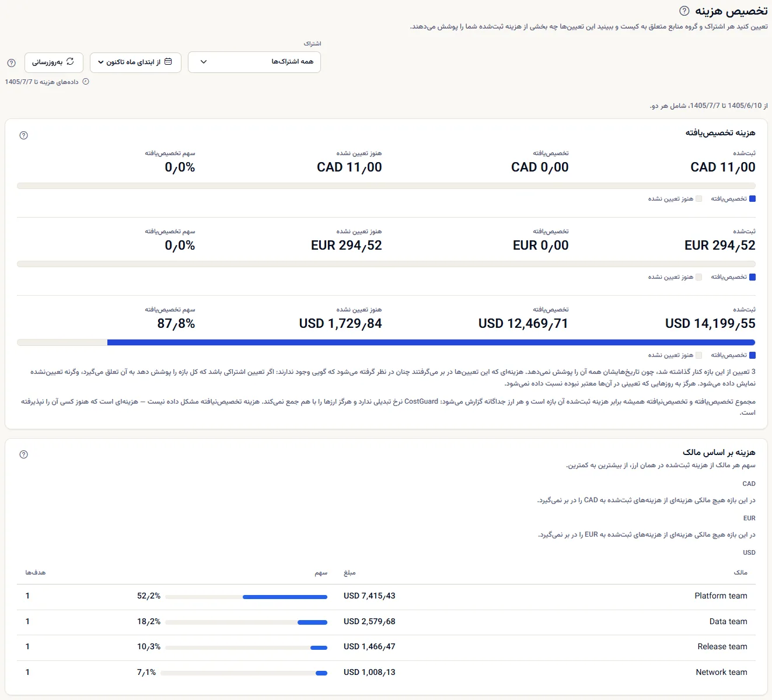
Task: Open the help icon next to the به‌روزرسانی button
Action: click(11, 63)
